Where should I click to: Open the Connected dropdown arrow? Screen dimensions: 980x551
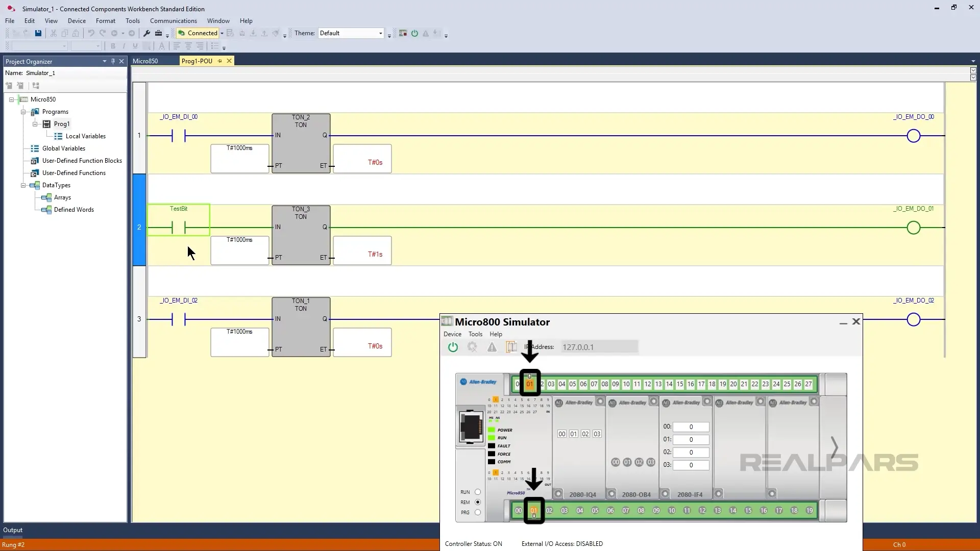point(221,33)
